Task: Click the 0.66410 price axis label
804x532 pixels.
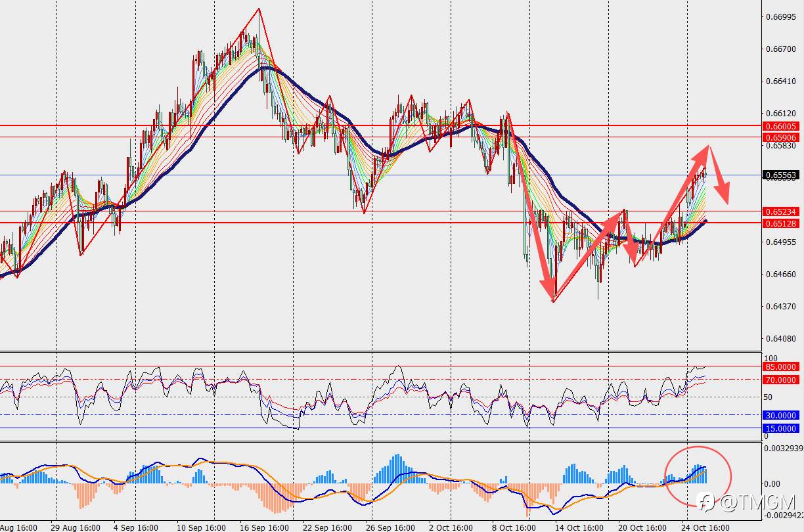Action: coord(782,81)
